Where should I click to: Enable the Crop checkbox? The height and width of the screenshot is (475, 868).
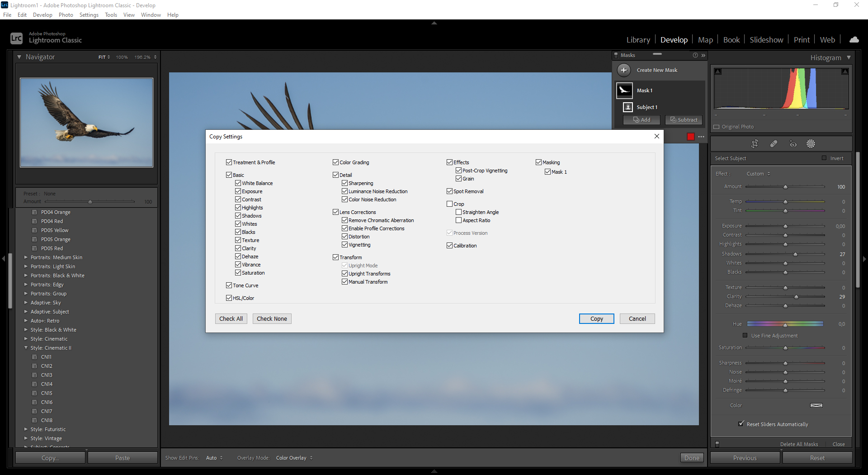point(450,204)
